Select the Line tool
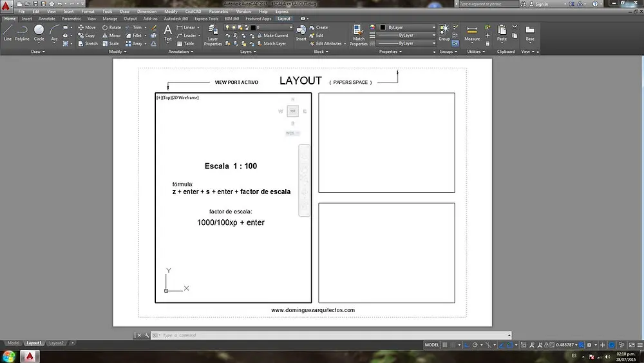This screenshot has height=363, width=644. coord(8,32)
